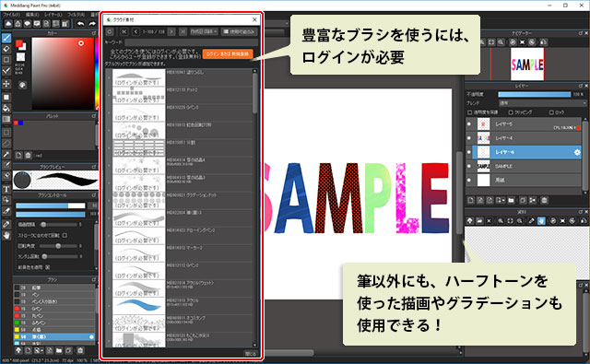The image size is (590, 364).
Task: Open settings gear of selected layer
Action: pyautogui.click(x=577, y=152)
